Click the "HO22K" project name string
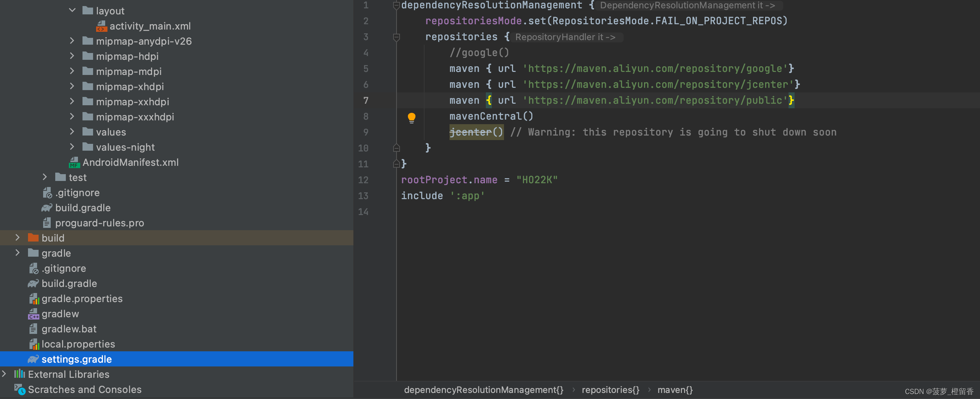The height and width of the screenshot is (399, 980). 537,180
